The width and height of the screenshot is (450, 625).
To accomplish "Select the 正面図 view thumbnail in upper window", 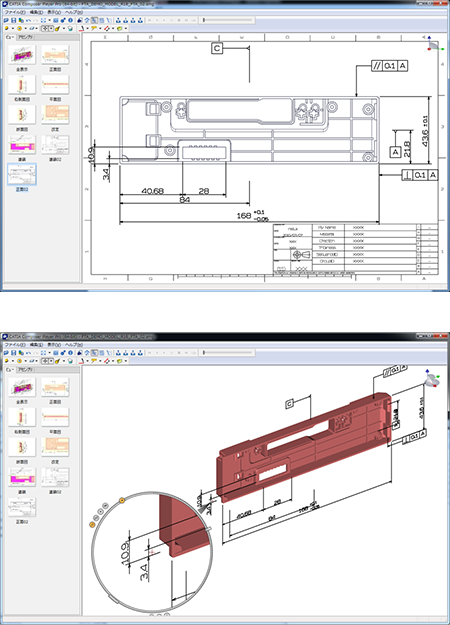I will [55, 54].
